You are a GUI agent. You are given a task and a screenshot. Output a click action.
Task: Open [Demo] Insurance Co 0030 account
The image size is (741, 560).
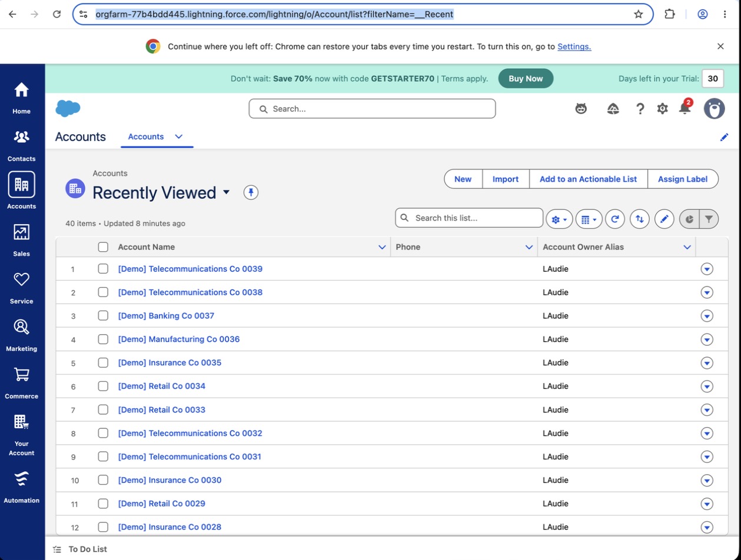(x=170, y=480)
